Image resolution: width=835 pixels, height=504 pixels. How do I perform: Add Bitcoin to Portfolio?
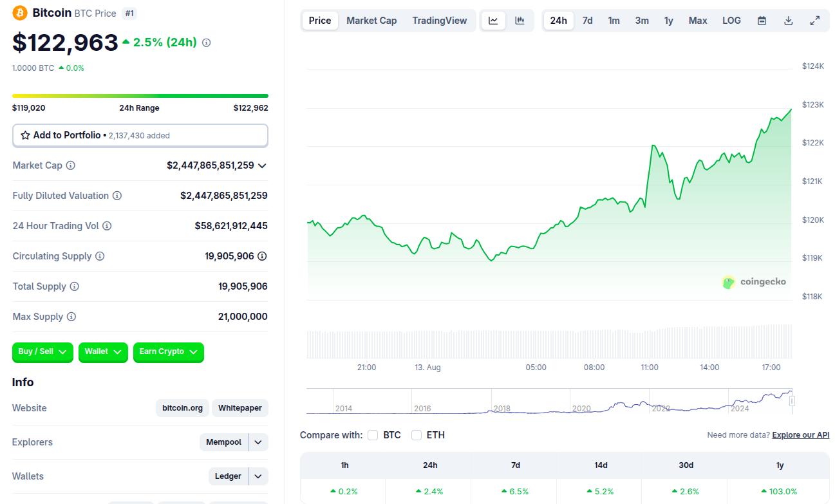coord(140,135)
